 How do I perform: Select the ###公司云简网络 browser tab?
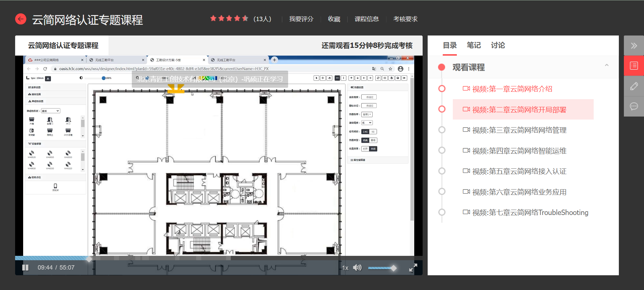point(56,60)
